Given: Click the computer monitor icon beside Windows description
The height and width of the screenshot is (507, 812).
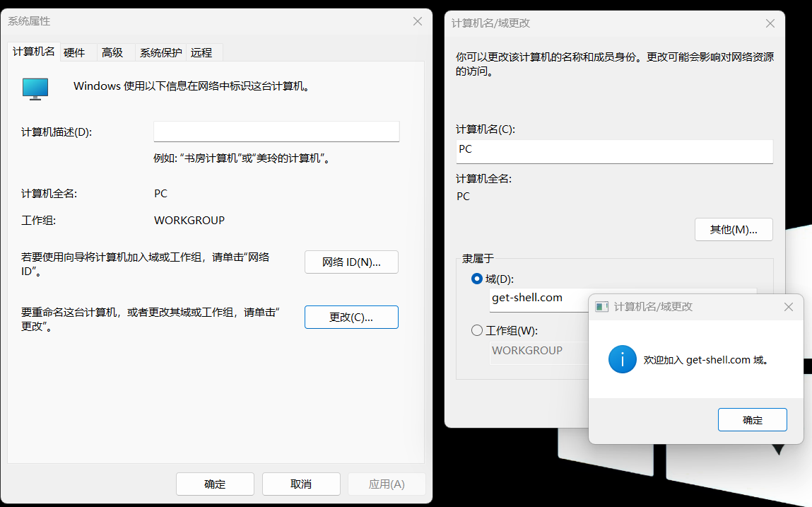Looking at the screenshot, I should (x=34, y=88).
